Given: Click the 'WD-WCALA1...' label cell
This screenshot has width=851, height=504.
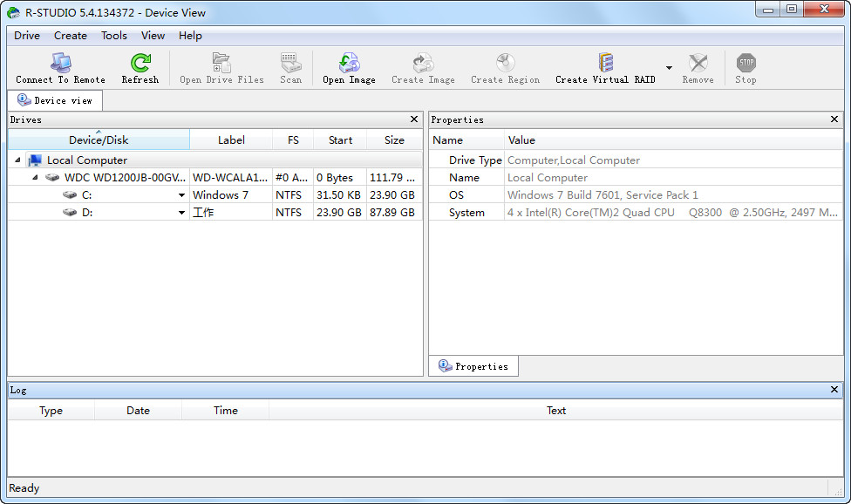Looking at the screenshot, I should pyautogui.click(x=231, y=177).
